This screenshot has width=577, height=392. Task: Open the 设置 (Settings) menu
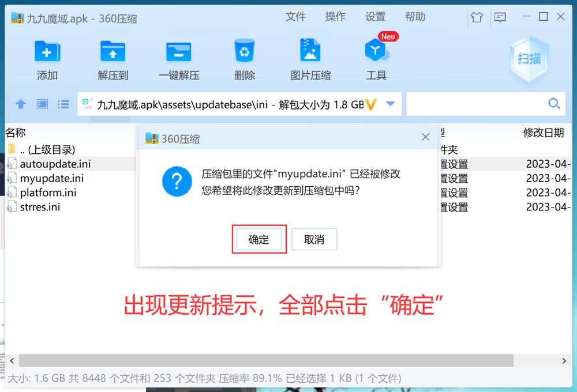375,17
